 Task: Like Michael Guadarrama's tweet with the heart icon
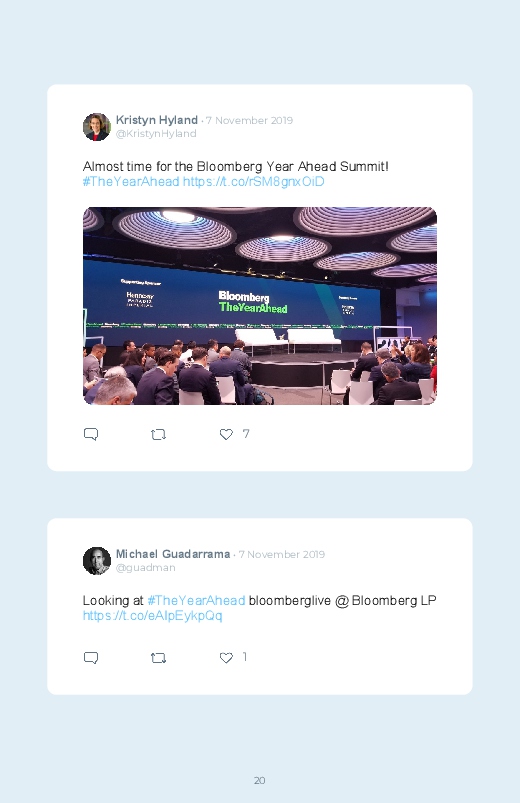(x=226, y=658)
